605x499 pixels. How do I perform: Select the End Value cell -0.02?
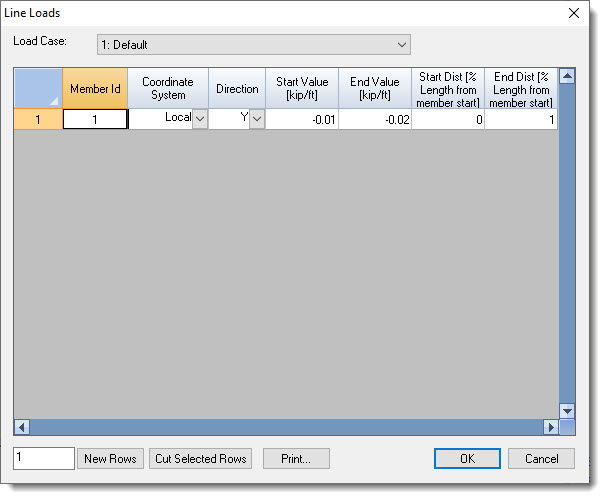374,119
